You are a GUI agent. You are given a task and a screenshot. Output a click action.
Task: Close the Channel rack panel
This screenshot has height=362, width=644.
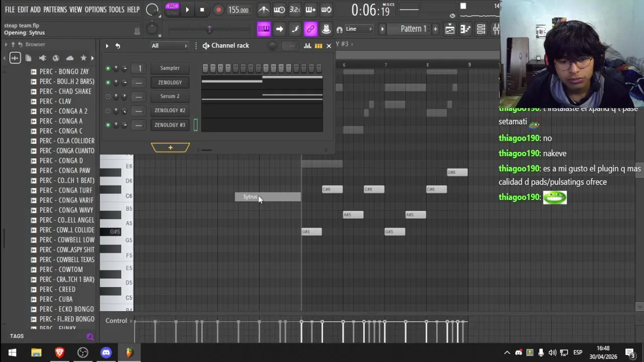329,46
